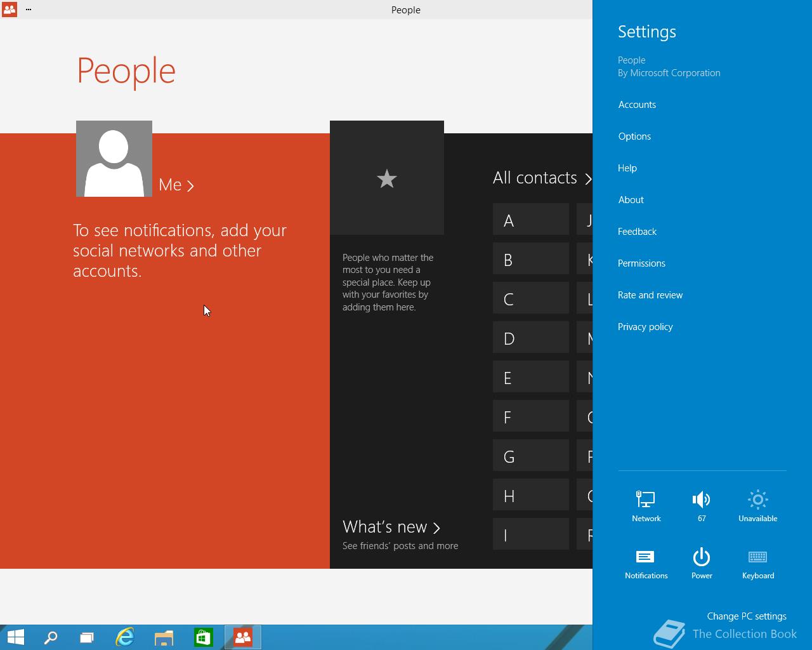This screenshot has height=650, width=812.
Task: Click the People app taskbar button
Action: pos(242,637)
